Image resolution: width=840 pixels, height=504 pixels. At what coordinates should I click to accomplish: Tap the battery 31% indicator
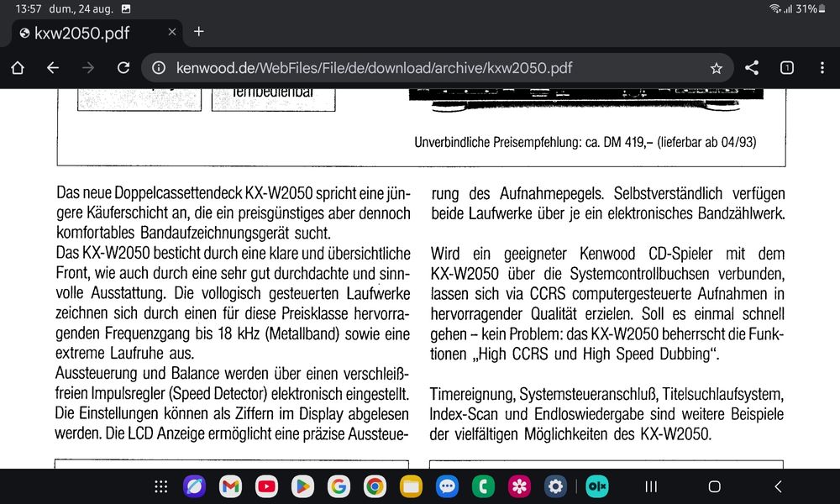coord(811,8)
